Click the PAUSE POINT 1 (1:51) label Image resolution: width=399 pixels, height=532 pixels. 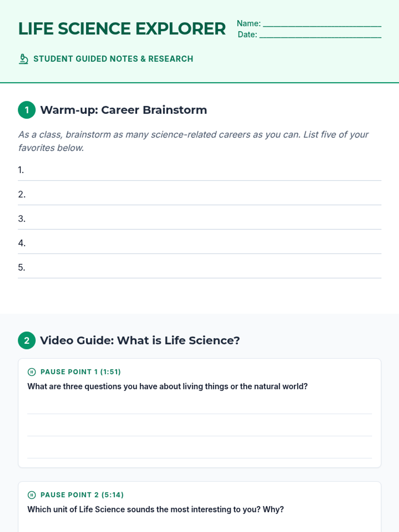tap(80, 372)
